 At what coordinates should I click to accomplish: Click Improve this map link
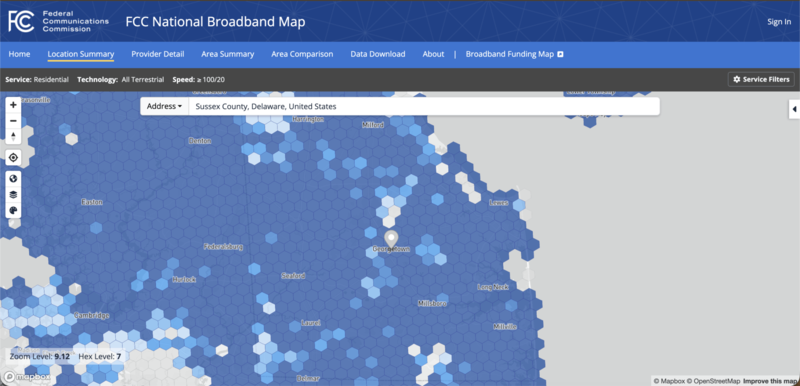click(x=769, y=381)
